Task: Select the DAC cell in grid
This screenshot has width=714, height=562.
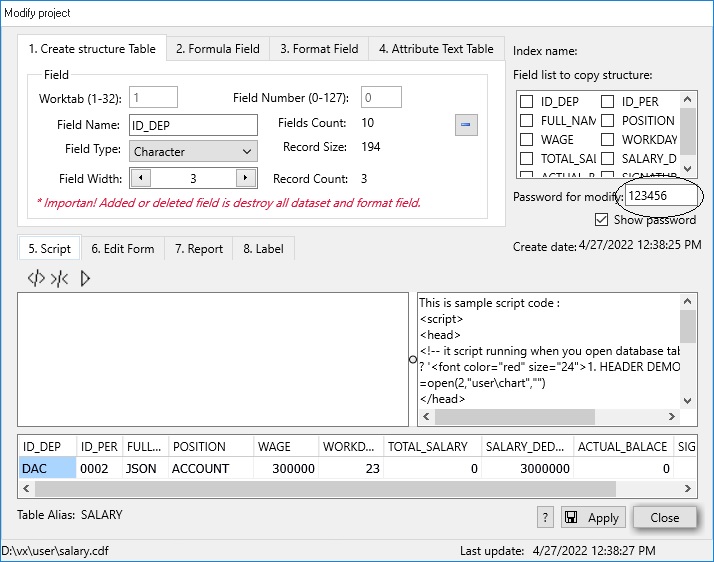Action: point(47,468)
